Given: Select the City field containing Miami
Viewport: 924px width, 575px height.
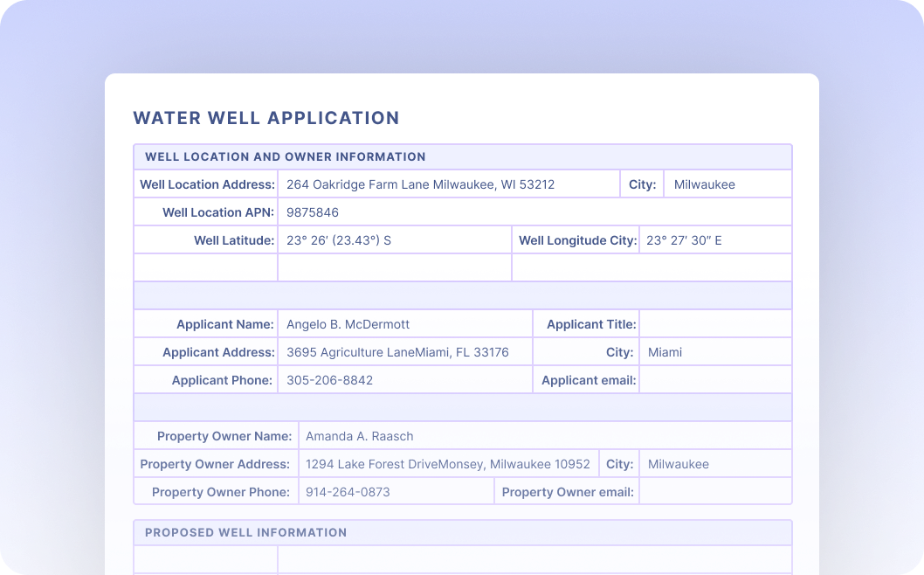Looking at the screenshot, I should pyautogui.click(x=714, y=352).
